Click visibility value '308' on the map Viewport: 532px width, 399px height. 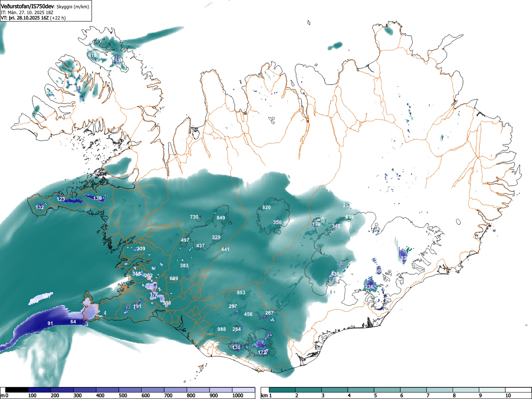[x=167, y=303]
